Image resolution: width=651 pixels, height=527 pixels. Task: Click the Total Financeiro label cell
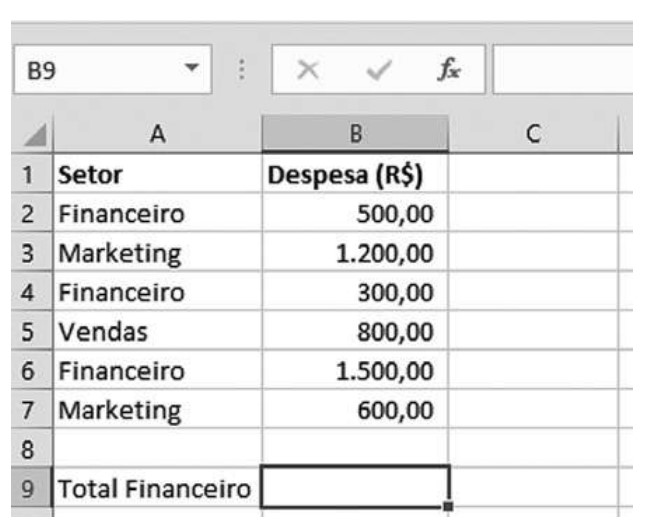(158, 488)
